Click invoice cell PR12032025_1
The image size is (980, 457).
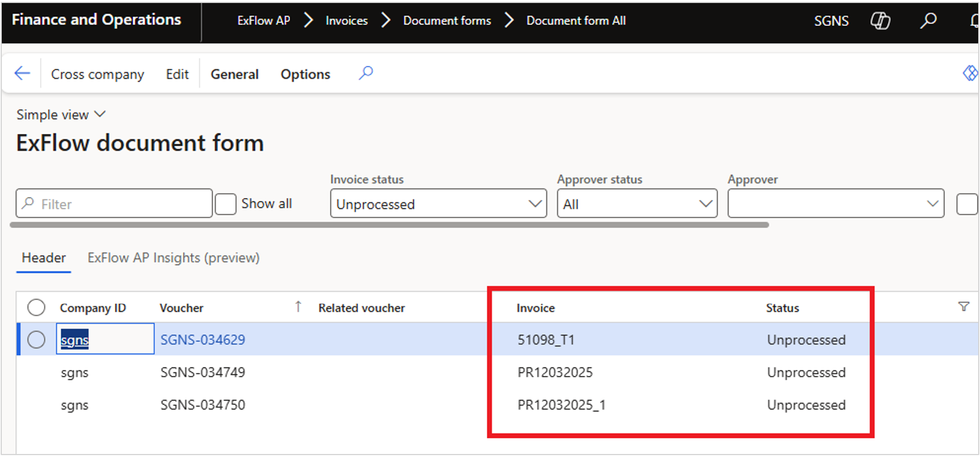click(x=561, y=405)
